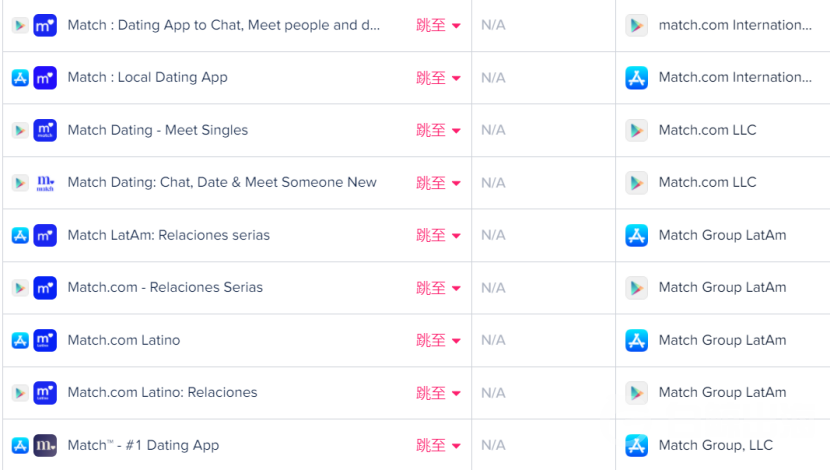Open match.com International publisher in first row
This screenshot has height=470, width=831.
click(735, 25)
